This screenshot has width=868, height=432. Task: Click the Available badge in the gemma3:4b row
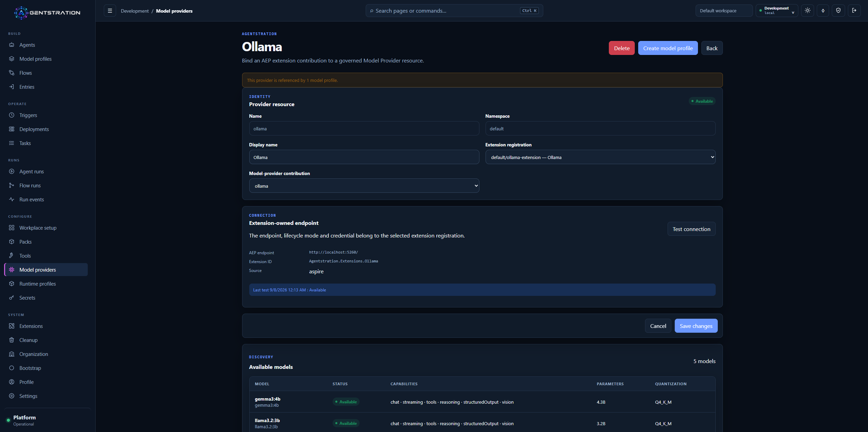click(346, 402)
